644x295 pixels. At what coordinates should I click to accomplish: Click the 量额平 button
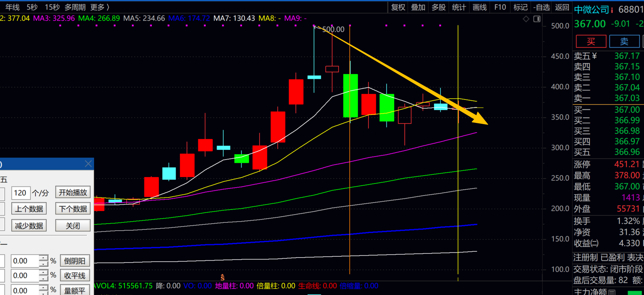tap(75, 290)
